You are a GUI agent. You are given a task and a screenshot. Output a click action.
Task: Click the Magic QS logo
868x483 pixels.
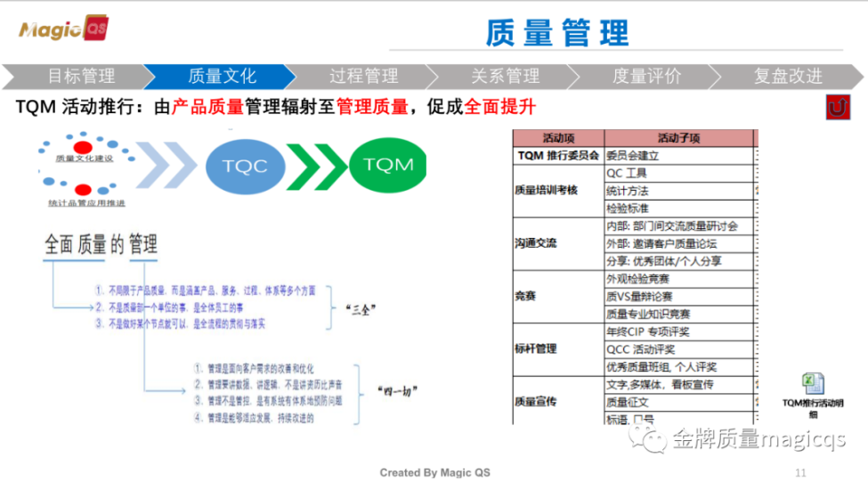coord(64,29)
